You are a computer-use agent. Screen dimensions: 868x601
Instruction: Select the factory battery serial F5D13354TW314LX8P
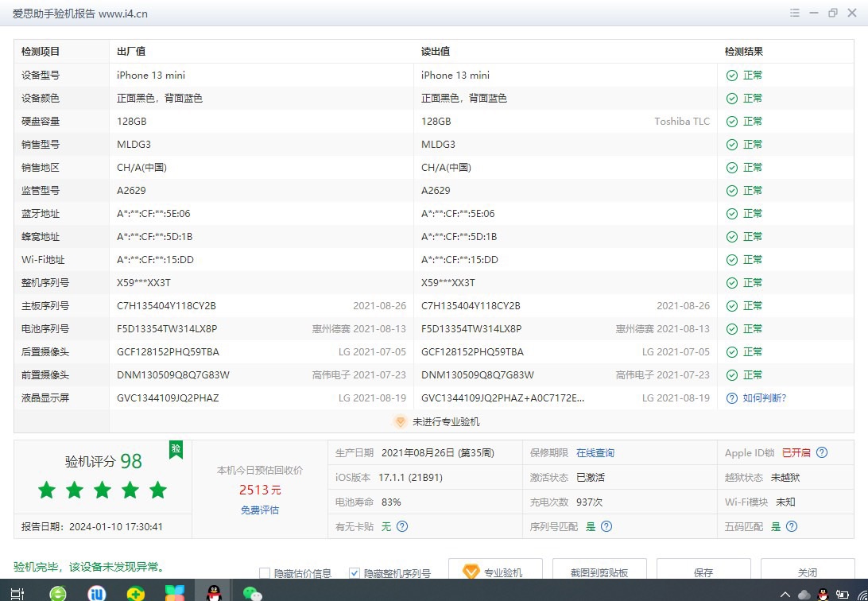[x=167, y=329]
